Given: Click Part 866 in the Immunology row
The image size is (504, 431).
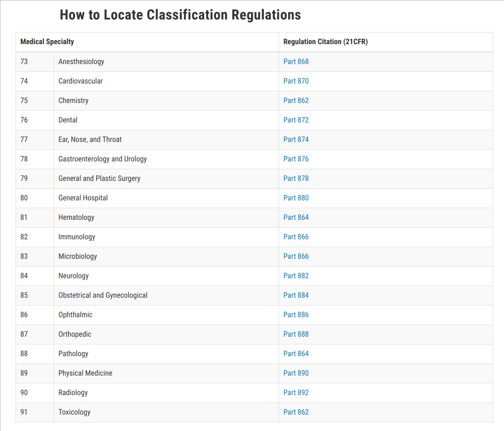Looking at the screenshot, I should [x=296, y=237].
